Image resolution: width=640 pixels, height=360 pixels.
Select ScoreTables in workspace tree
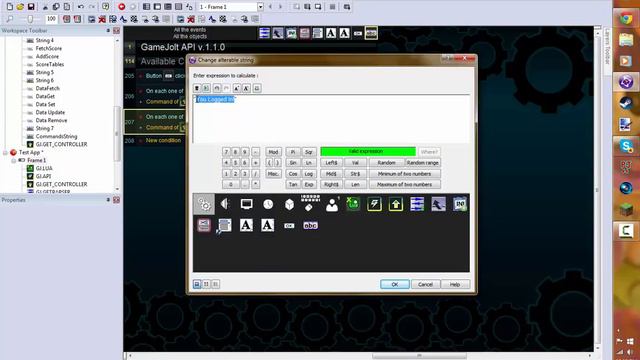tap(50, 64)
